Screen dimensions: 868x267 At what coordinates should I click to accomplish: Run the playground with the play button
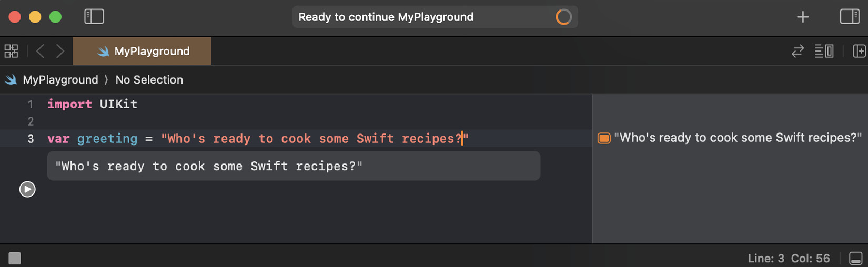tap(27, 189)
